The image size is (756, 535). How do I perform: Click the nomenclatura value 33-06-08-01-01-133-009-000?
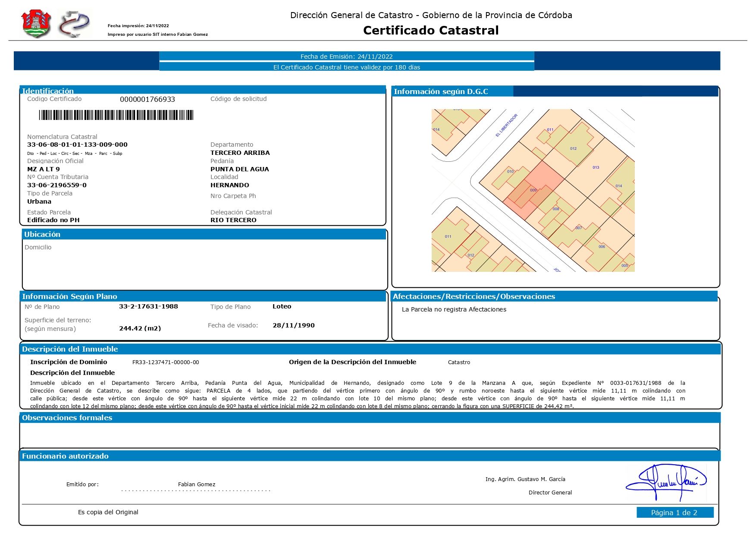[77, 145]
